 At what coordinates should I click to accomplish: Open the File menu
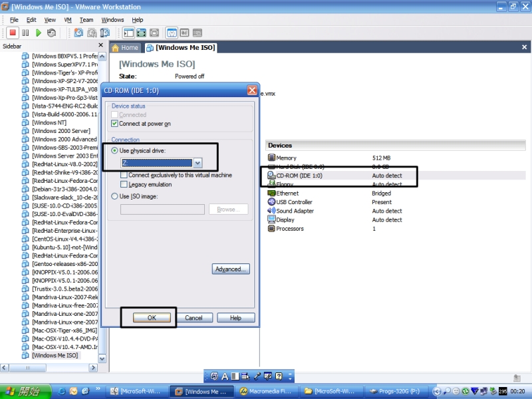click(14, 20)
